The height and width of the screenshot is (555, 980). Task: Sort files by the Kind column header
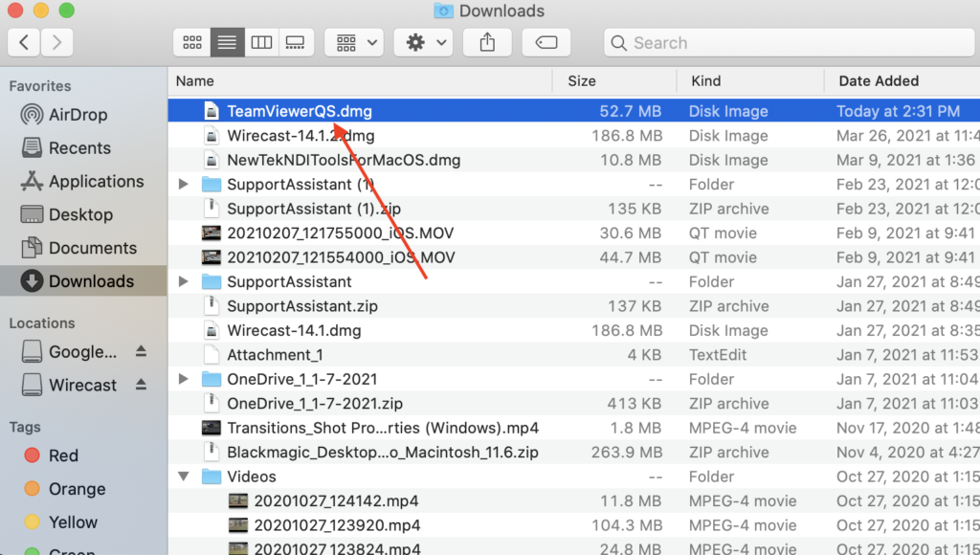704,80
